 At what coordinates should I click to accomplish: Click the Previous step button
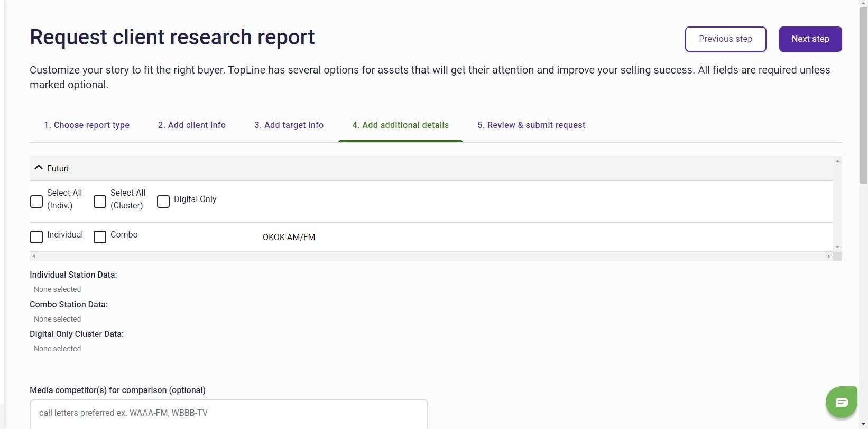click(725, 39)
